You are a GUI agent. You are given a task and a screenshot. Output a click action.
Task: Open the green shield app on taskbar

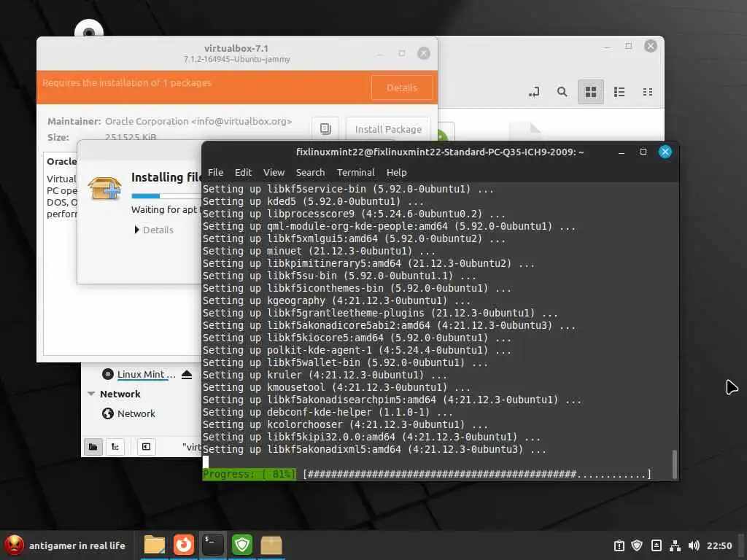click(242, 545)
